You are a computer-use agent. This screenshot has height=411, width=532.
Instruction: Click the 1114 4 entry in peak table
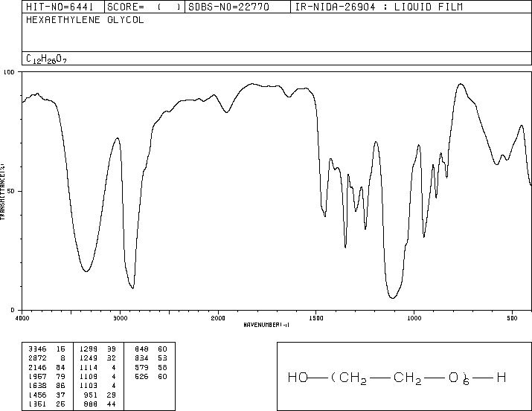[x=97, y=368]
